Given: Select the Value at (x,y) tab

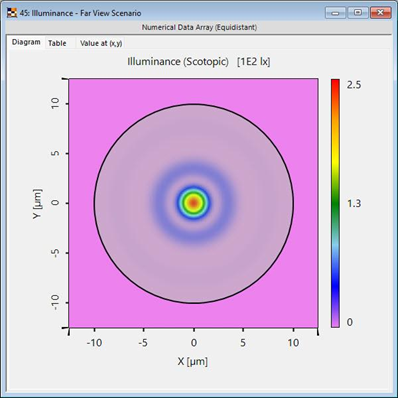Looking at the screenshot, I should 101,43.
